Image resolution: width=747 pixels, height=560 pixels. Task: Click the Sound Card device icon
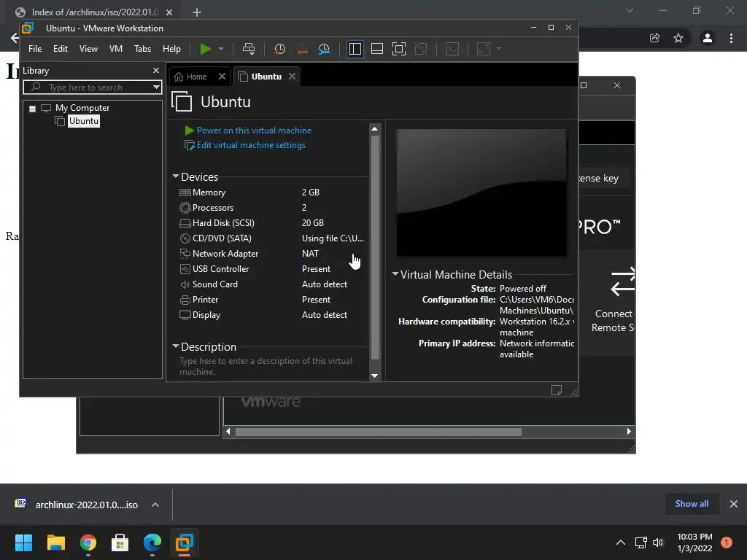click(x=185, y=284)
